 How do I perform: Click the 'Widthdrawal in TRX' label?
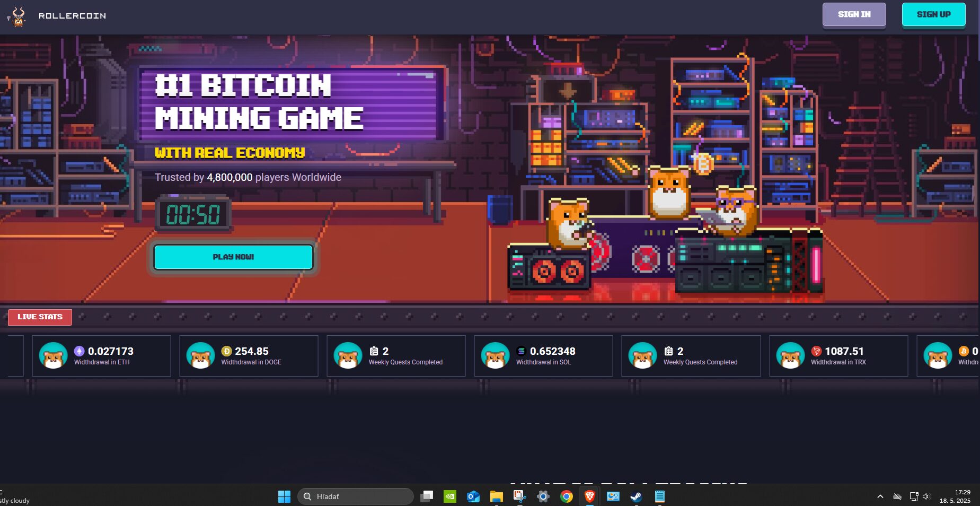click(x=838, y=362)
